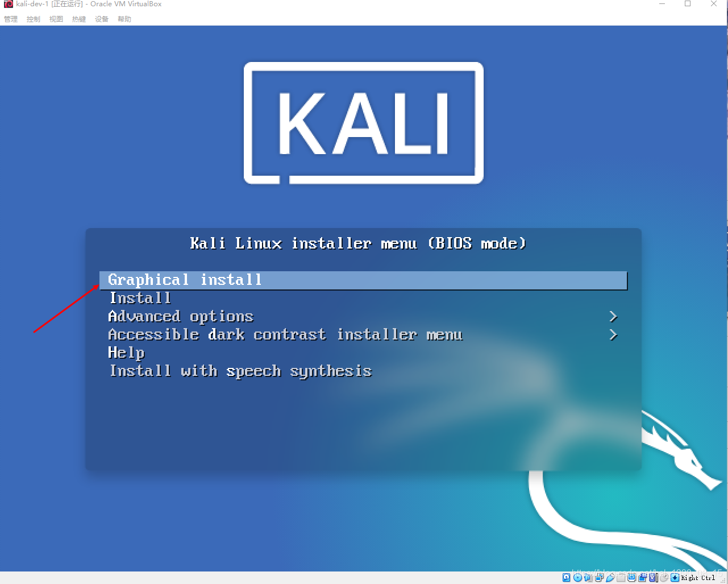Image resolution: width=728 pixels, height=584 pixels.
Task: Click the video recording status icon
Action: (642, 578)
